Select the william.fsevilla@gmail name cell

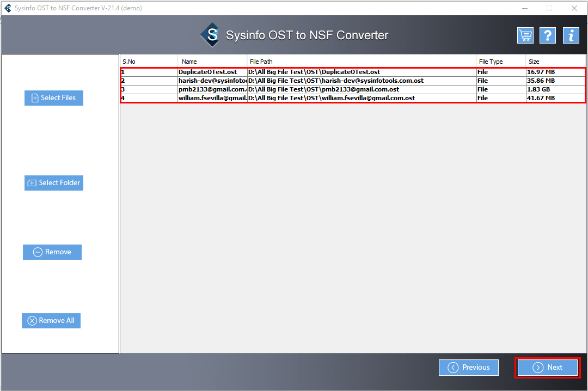point(212,98)
